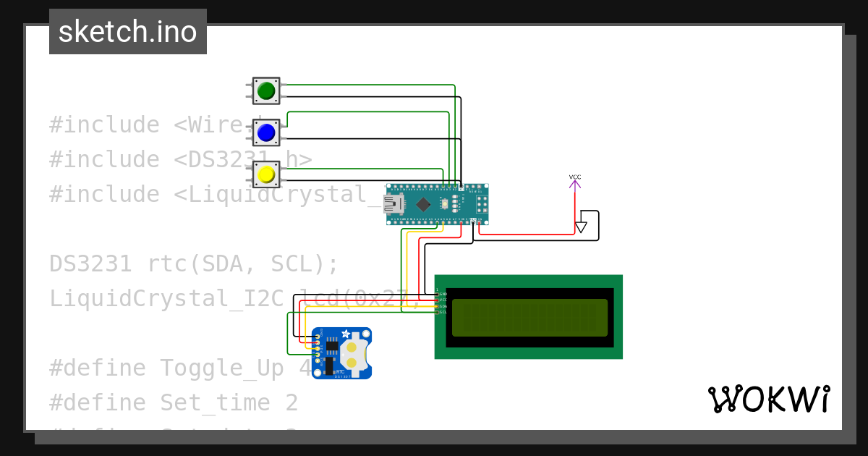Click the Arduino Nano reset button
The width and height of the screenshot is (868, 456).
(446, 204)
